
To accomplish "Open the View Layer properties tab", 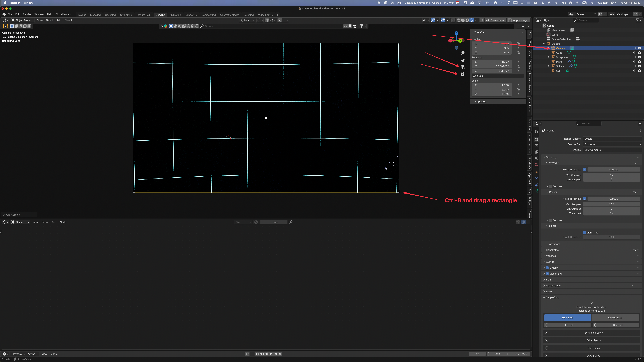I will (536, 152).
